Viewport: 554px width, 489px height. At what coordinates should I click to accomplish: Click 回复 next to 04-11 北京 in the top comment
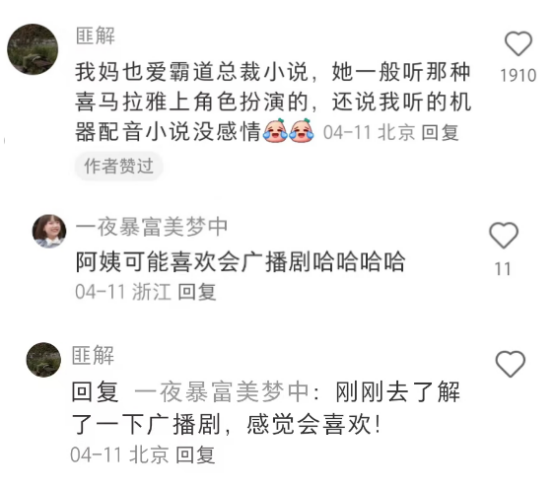tap(440, 133)
